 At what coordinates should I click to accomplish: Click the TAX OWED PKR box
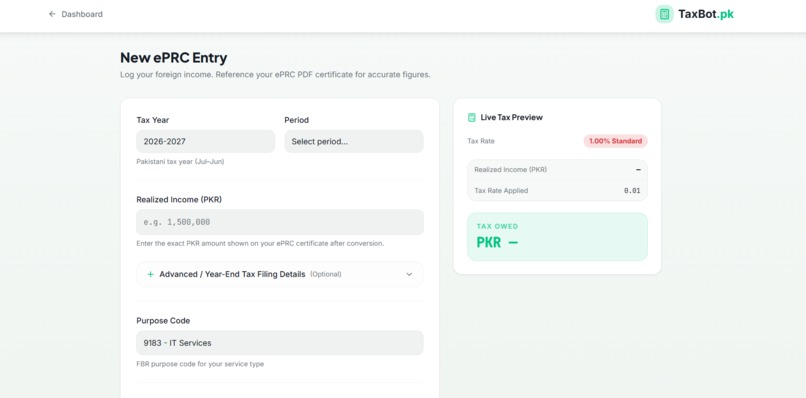[557, 237]
